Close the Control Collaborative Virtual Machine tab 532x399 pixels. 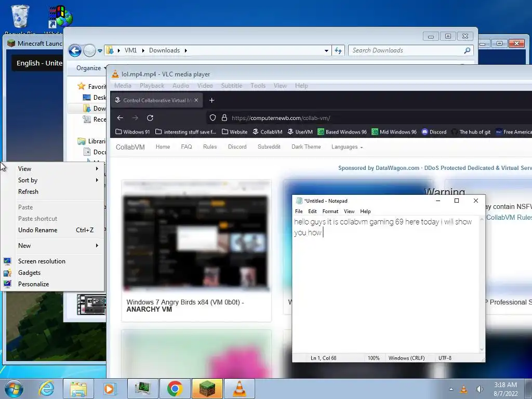click(196, 100)
